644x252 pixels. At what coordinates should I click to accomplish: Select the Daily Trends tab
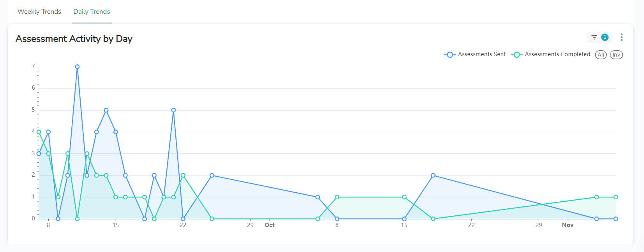click(92, 12)
